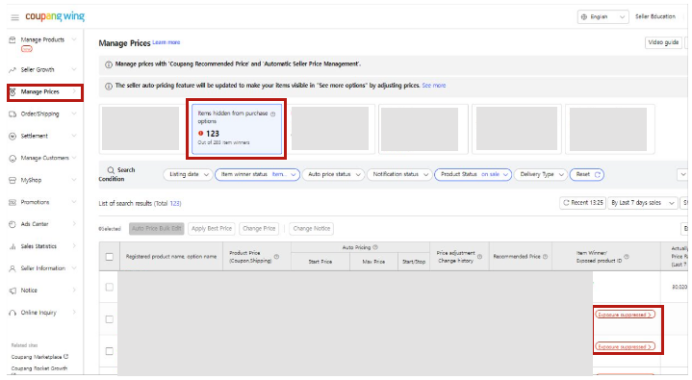Image resolution: width=692 pixels, height=380 pixels.
Task: Expand Manage Products in the sidebar
Action: tap(42, 40)
